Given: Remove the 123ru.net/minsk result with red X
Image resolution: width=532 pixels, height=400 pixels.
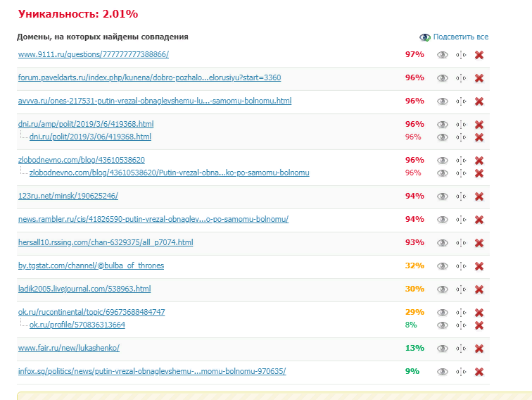Looking at the screenshot, I should point(479,196).
